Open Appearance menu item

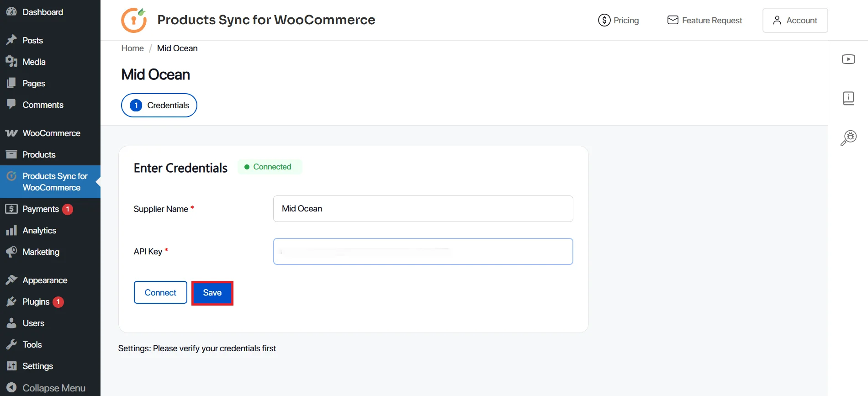click(x=50, y=280)
